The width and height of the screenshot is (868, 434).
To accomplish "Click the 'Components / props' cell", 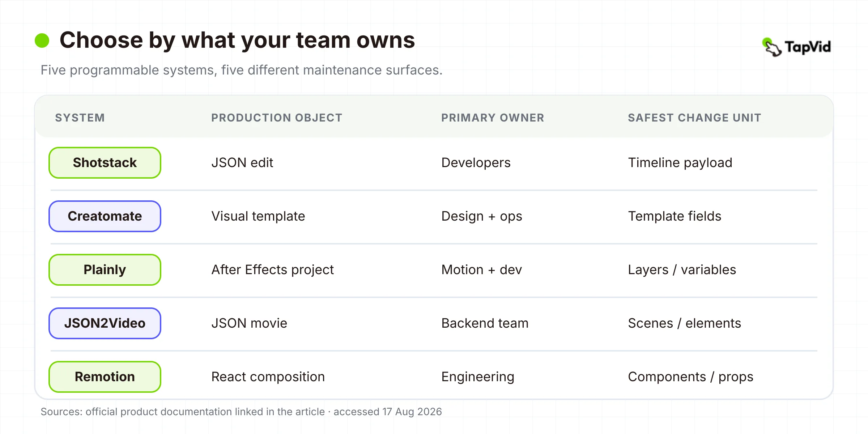I will 690,377.
